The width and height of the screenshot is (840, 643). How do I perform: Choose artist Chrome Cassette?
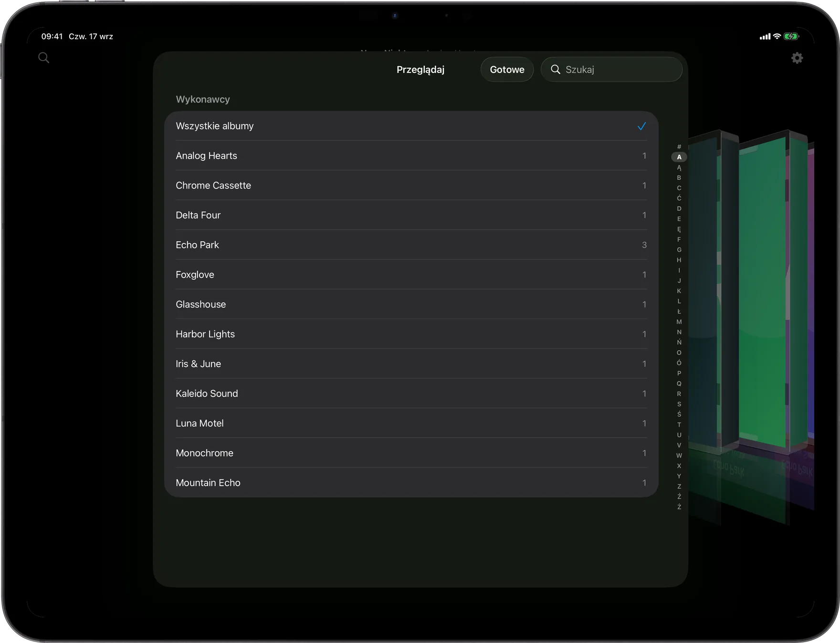tap(411, 185)
